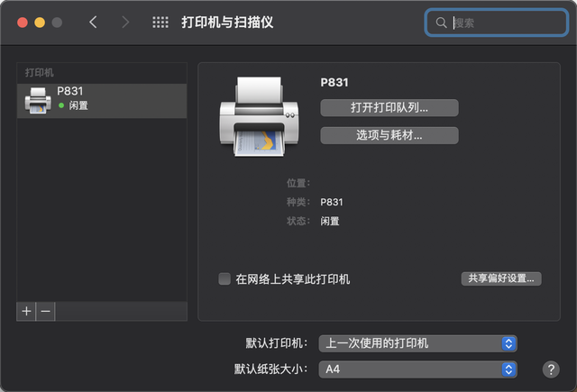The width and height of the screenshot is (577, 392).
Task: Click the plus button to add printer
Action: pyautogui.click(x=26, y=310)
